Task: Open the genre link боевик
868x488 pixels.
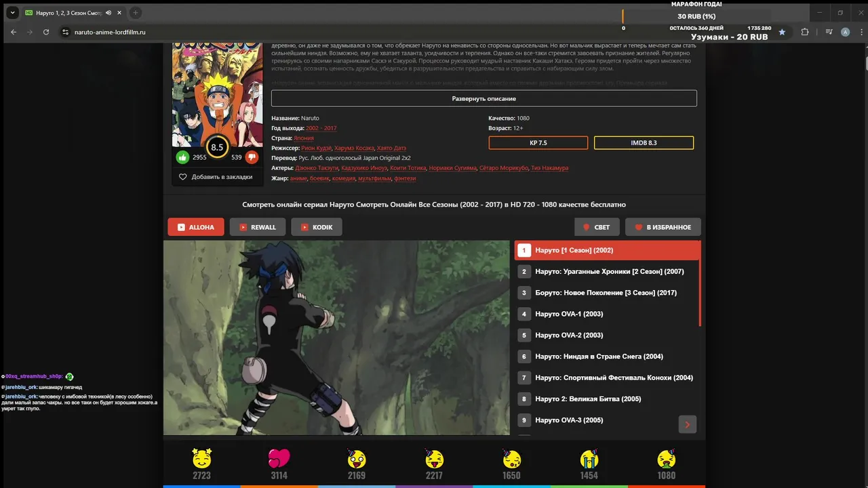Action: [x=319, y=178]
